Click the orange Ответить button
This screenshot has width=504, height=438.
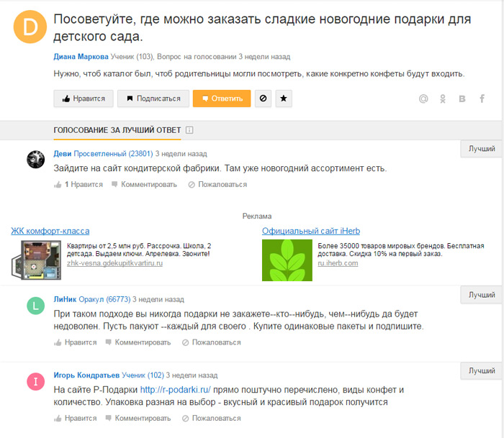tap(222, 99)
